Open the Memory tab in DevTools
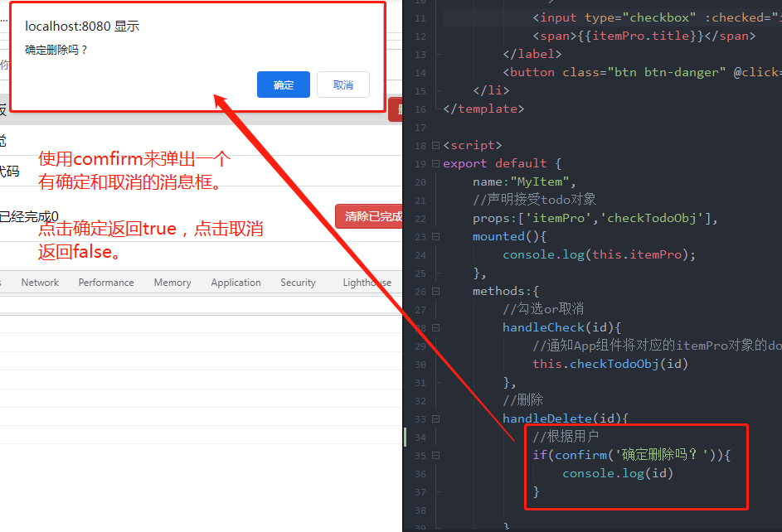Image resolution: width=782 pixels, height=532 pixels. coord(172,283)
